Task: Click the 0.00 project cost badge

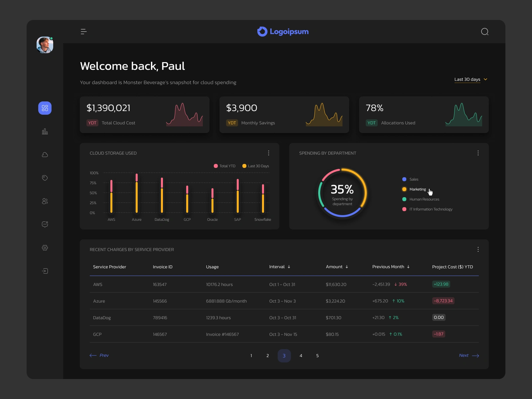Action: pos(439,318)
